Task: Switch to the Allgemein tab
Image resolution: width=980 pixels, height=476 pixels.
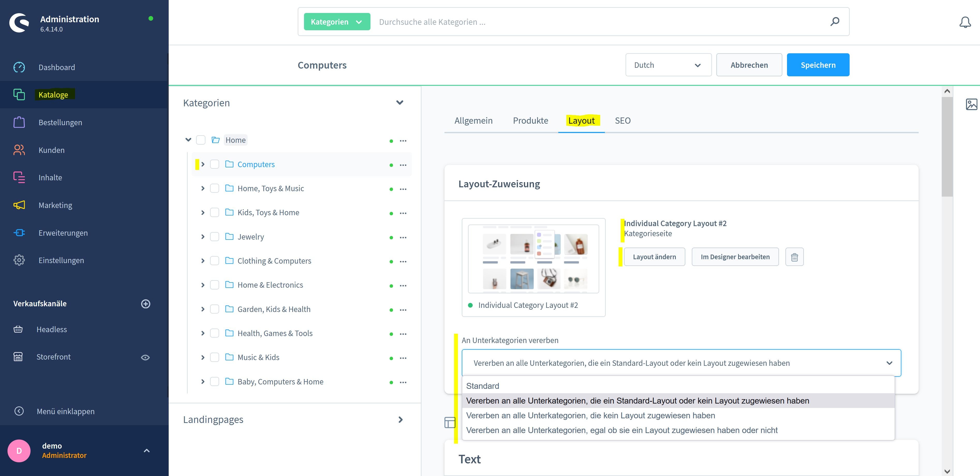Action: click(x=473, y=121)
